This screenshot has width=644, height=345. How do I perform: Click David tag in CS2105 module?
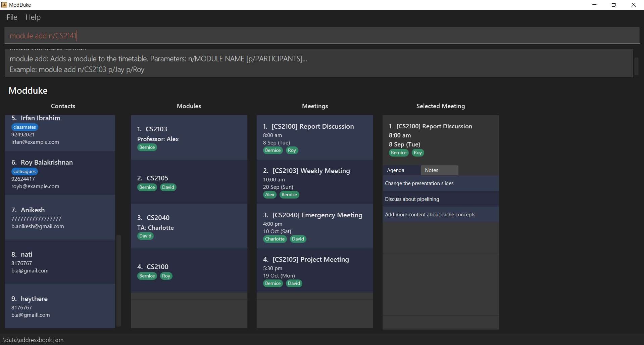coord(168,187)
